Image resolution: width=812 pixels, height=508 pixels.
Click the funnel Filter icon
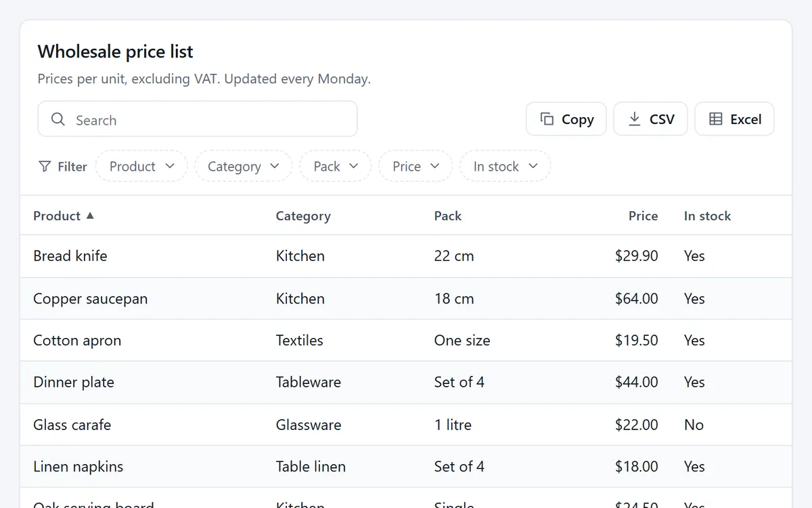(x=45, y=167)
